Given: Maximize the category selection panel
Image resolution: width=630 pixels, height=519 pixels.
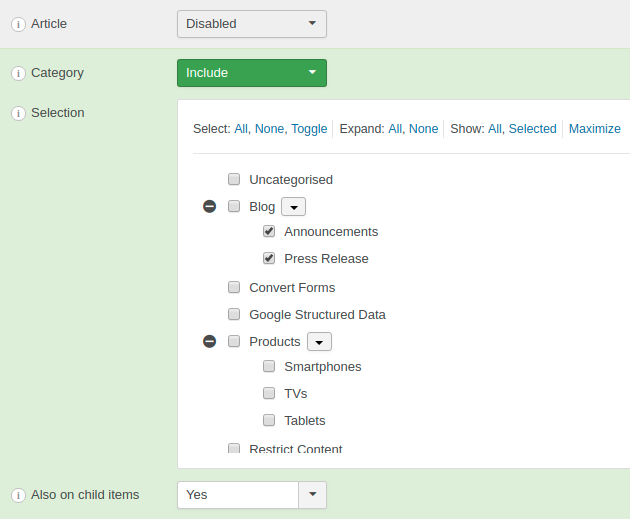Looking at the screenshot, I should (594, 129).
